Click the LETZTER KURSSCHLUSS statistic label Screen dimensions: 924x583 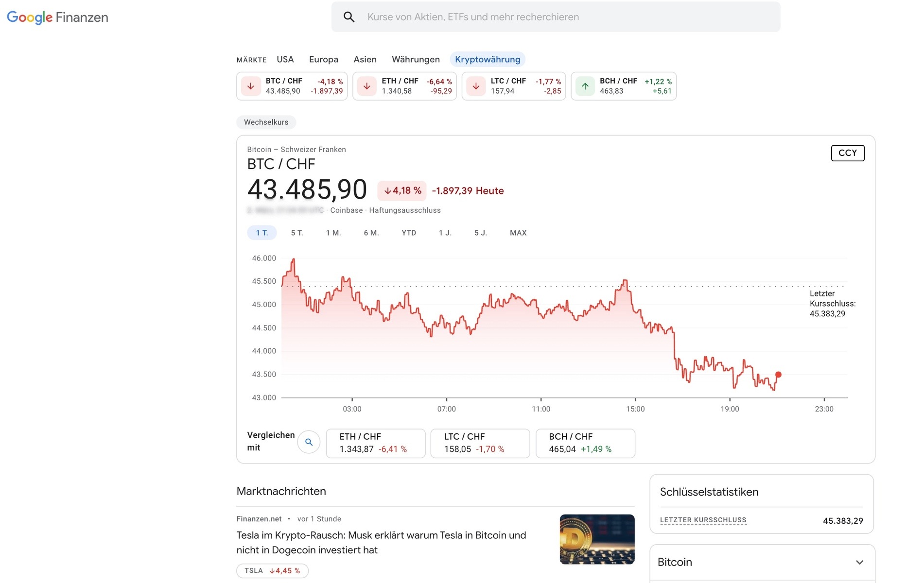tap(703, 520)
